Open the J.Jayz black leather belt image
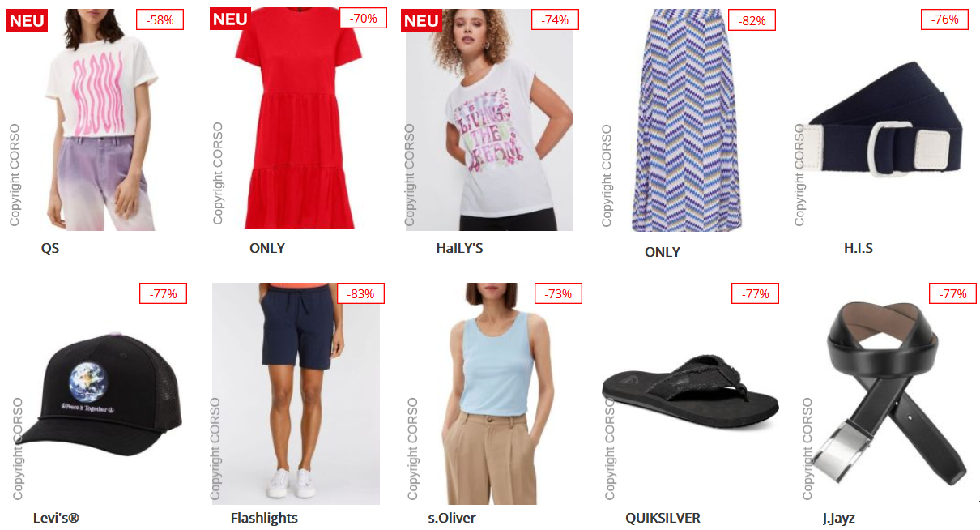 coord(888,394)
